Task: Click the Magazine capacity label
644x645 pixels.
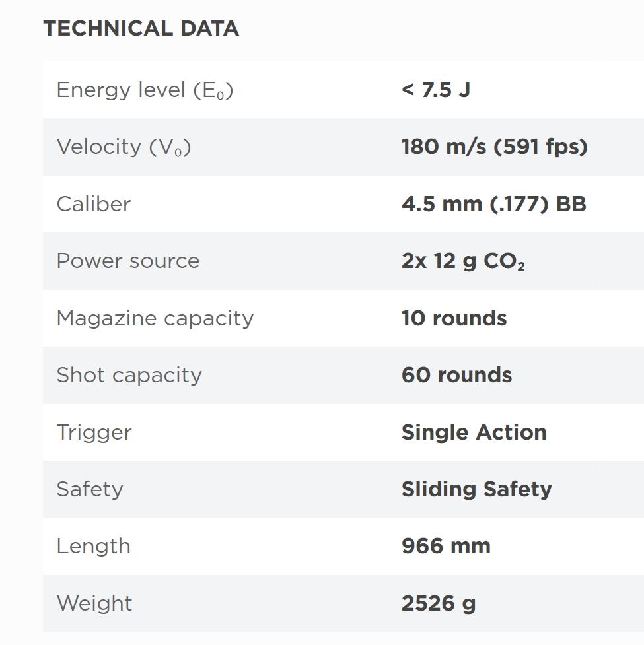Action: 155,318
